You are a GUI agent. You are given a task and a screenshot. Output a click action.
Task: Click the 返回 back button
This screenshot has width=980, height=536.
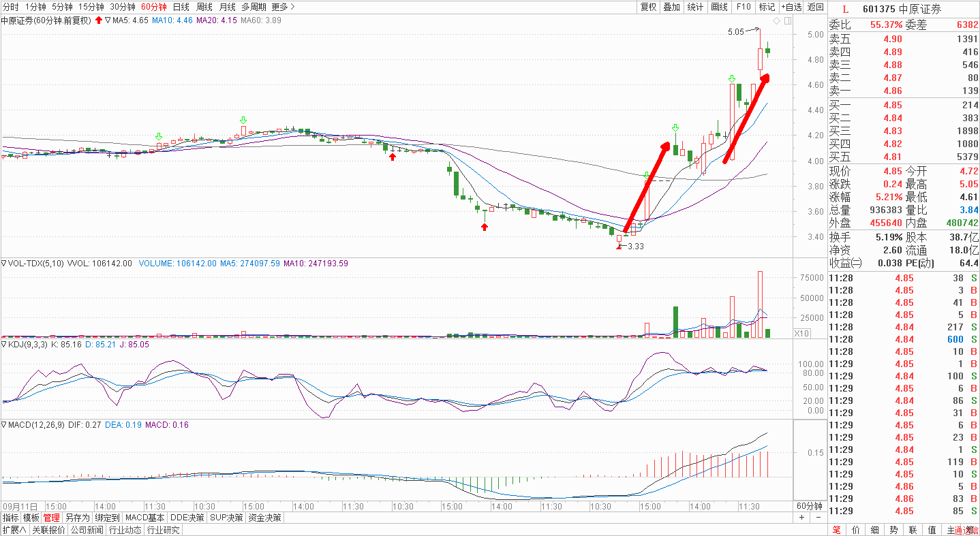pos(815,7)
